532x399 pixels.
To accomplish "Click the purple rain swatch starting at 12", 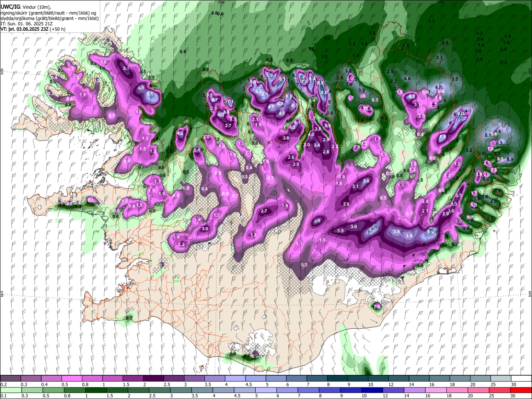I will 392,390.
